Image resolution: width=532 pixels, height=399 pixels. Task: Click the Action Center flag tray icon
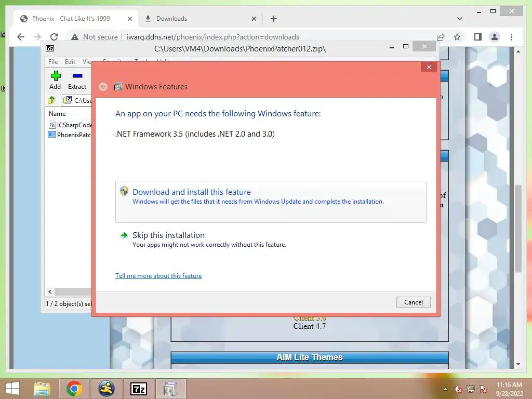coord(483,389)
